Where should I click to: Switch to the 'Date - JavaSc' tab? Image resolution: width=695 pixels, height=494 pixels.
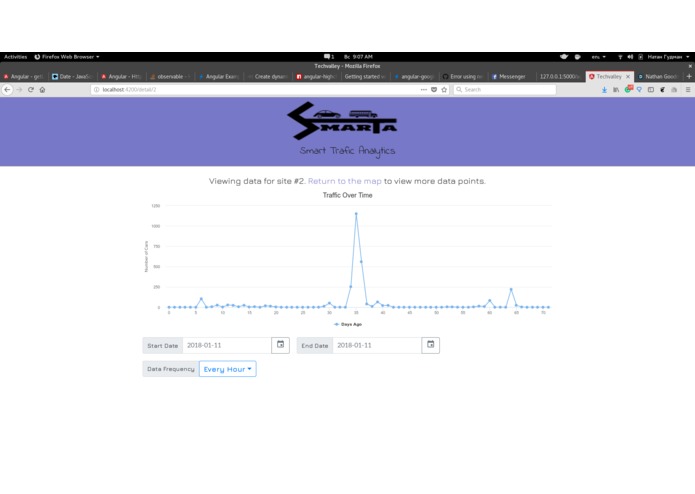click(x=71, y=77)
